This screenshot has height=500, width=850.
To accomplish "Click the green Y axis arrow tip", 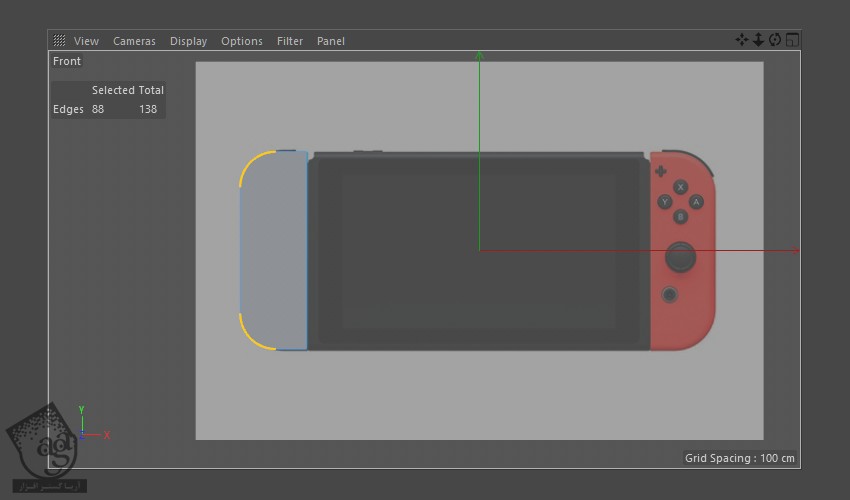I will pyautogui.click(x=479, y=55).
